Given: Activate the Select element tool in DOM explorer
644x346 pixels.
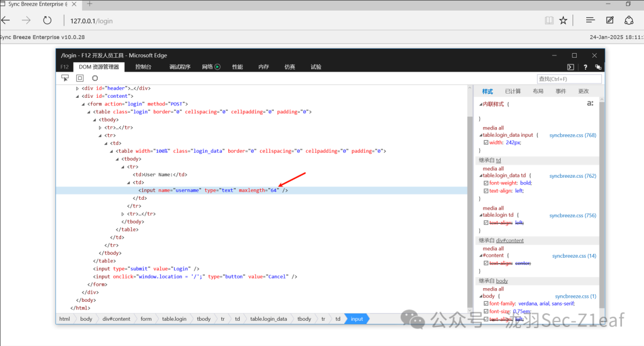Looking at the screenshot, I should coord(65,78).
